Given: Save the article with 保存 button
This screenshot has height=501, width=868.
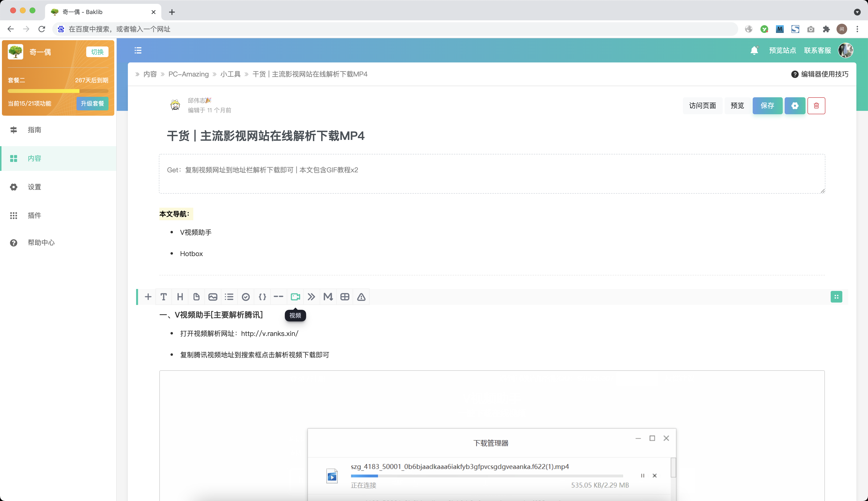Looking at the screenshot, I should (767, 106).
